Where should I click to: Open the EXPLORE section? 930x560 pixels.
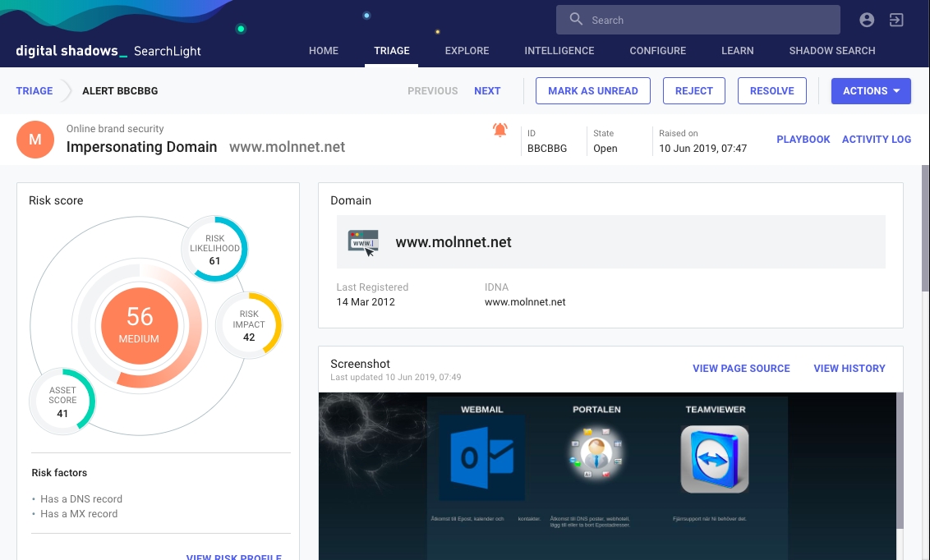(x=467, y=50)
